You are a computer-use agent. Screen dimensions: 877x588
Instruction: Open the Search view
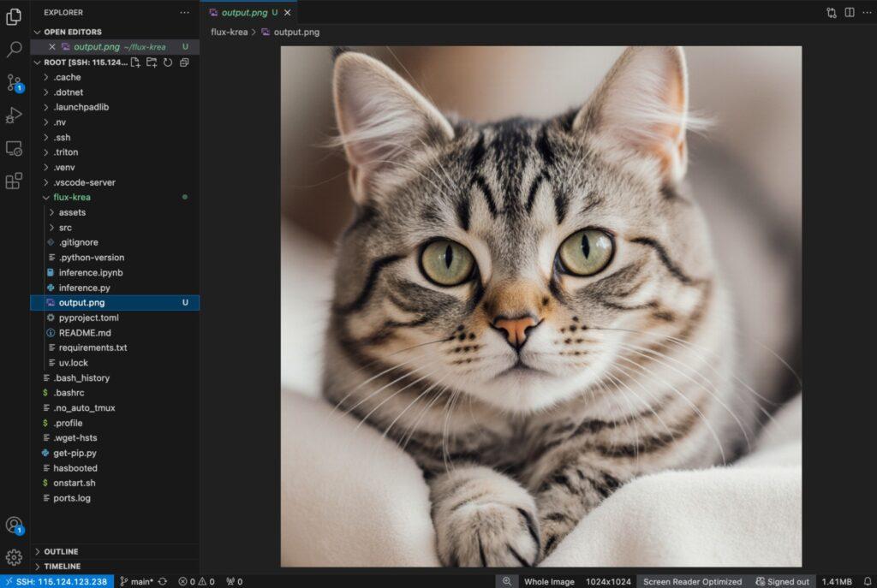(14, 49)
